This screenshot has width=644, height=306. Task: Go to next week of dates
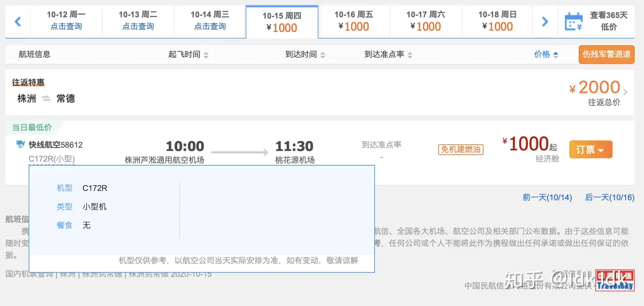coord(545,21)
